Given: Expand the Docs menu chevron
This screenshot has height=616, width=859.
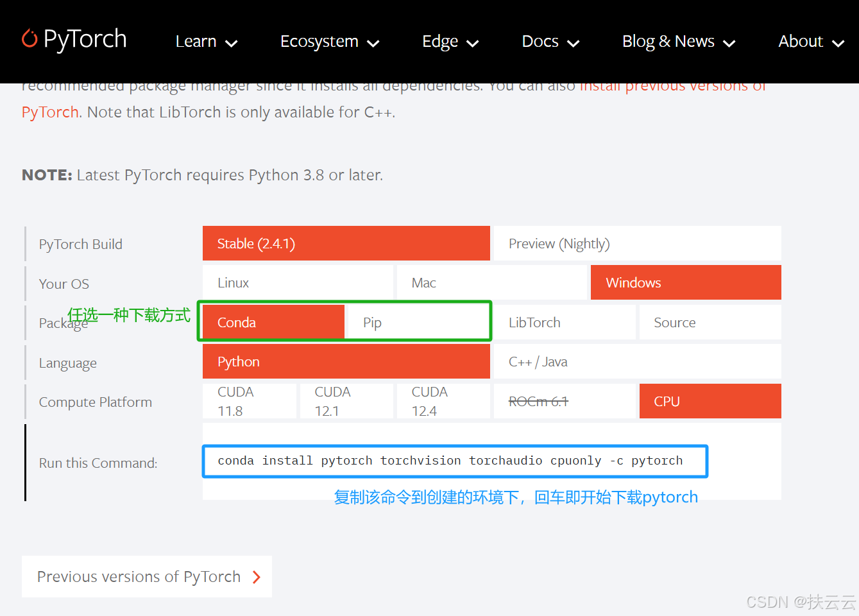Looking at the screenshot, I should 574,44.
